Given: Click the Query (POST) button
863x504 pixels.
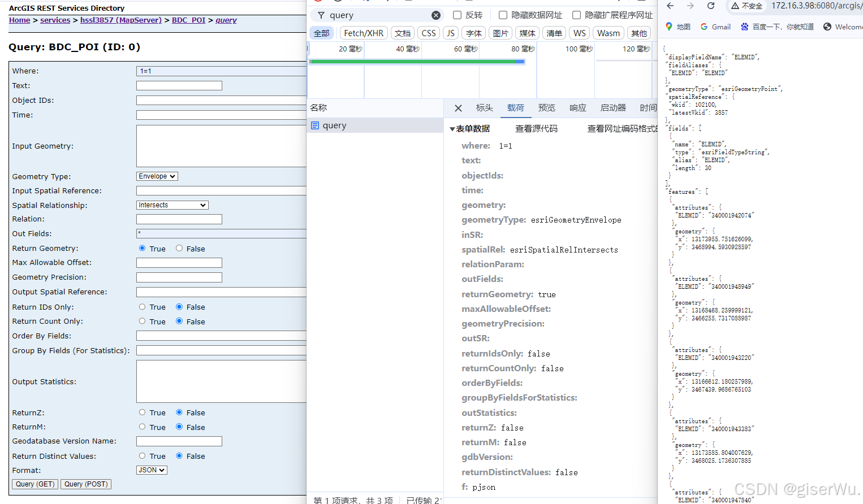Looking at the screenshot, I should pos(86,484).
